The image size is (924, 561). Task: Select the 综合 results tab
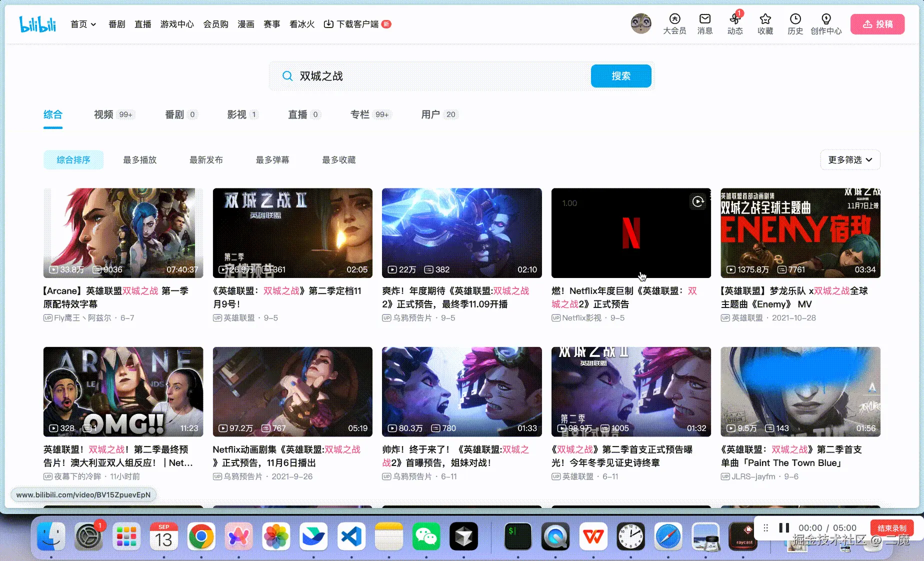pyautogui.click(x=53, y=114)
